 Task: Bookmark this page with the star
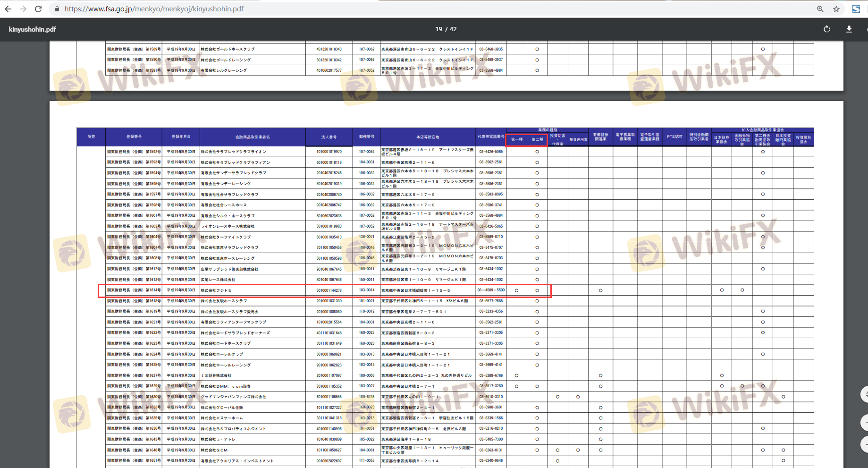[836, 9]
